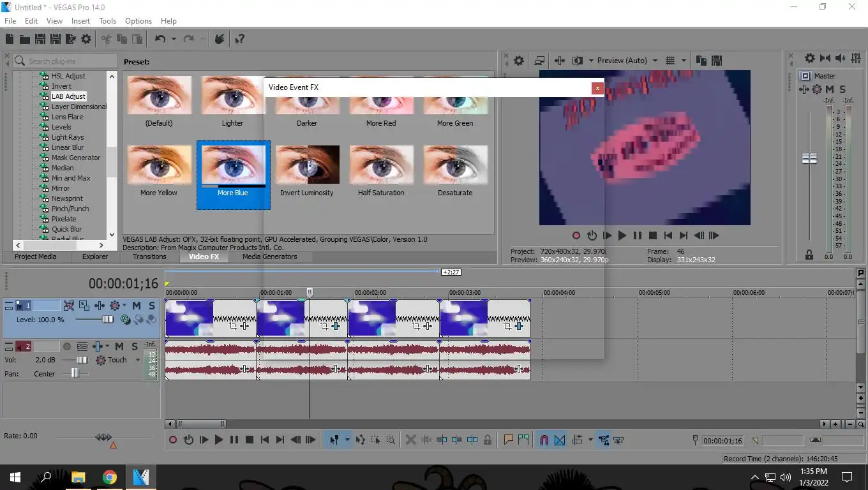Mute audio track 2
Viewport: 868px width, 490px height.
pyautogui.click(x=119, y=346)
